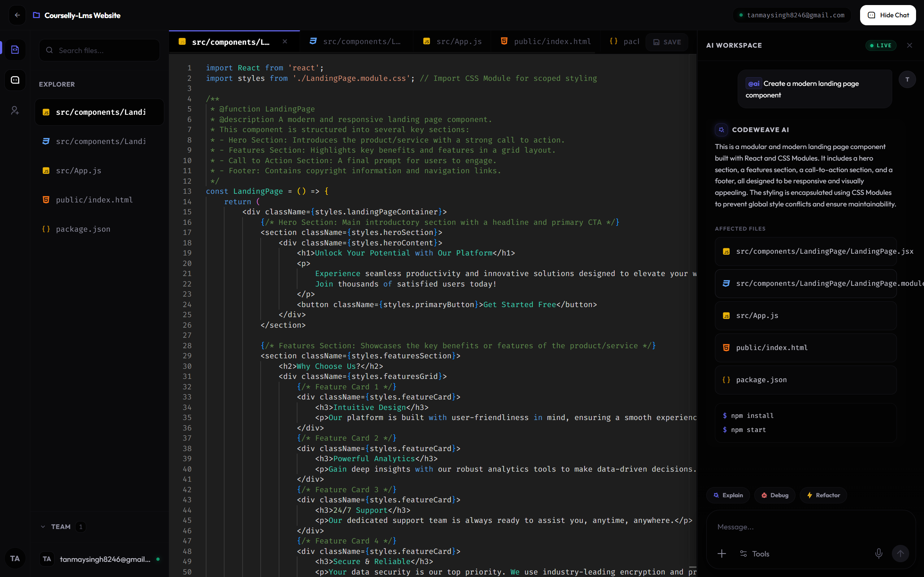Focus the Message input box
Viewport: 924px width, 577px height.
811,527
